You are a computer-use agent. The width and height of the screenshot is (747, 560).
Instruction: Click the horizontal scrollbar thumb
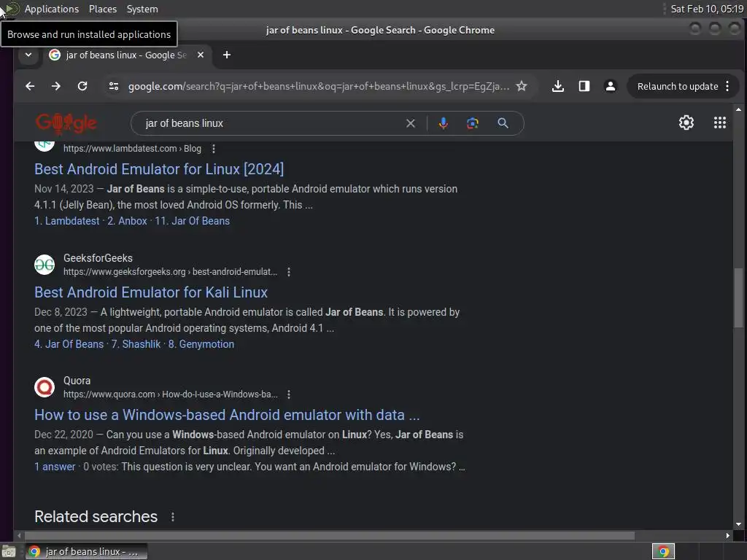tap(330, 536)
